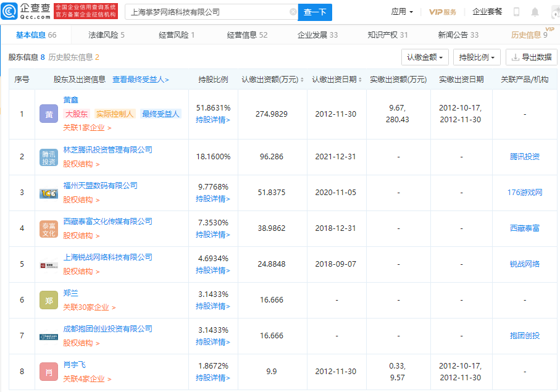Click the 福州天盟数码 company logo icon
560x392 pixels.
(49, 193)
